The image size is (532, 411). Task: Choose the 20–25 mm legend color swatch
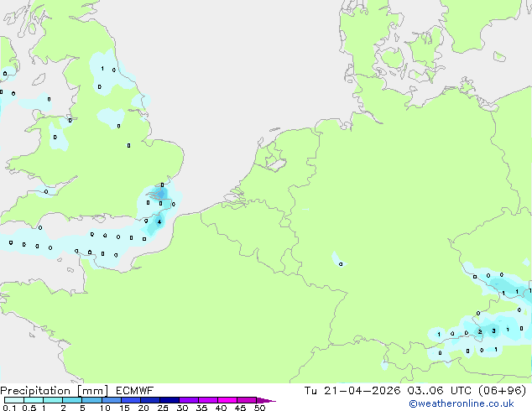click(150, 400)
